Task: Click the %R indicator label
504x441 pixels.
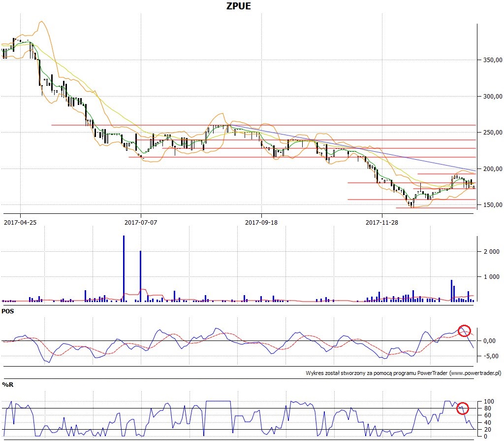Action: tap(8, 385)
